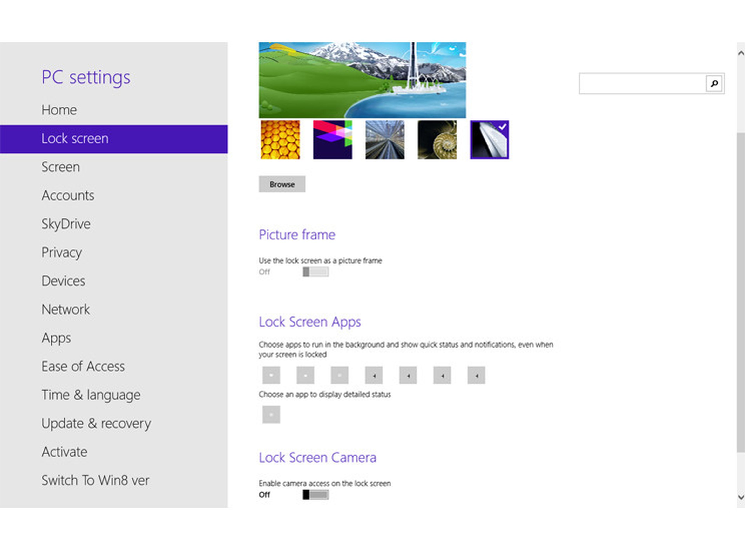Open the Accounts settings section
The image size is (746, 560).
pyautogui.click(x=68, y=195)
